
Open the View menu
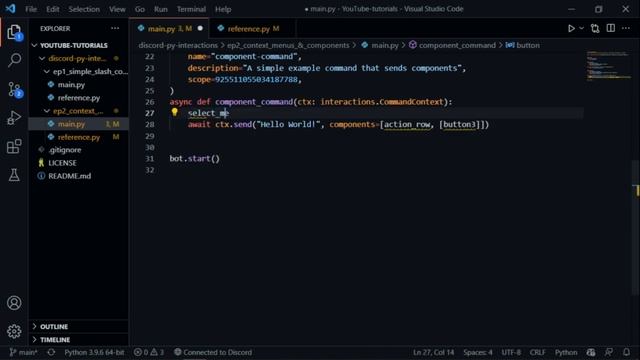tap(117, 9)
